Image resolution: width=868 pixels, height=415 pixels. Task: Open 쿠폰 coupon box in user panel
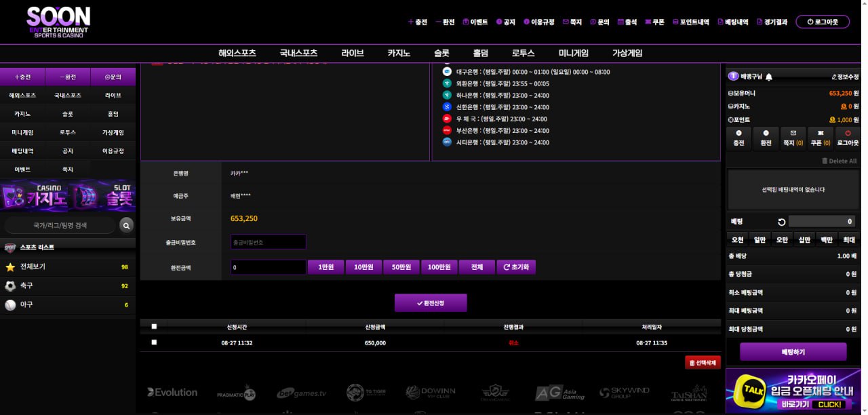(821, 138)
